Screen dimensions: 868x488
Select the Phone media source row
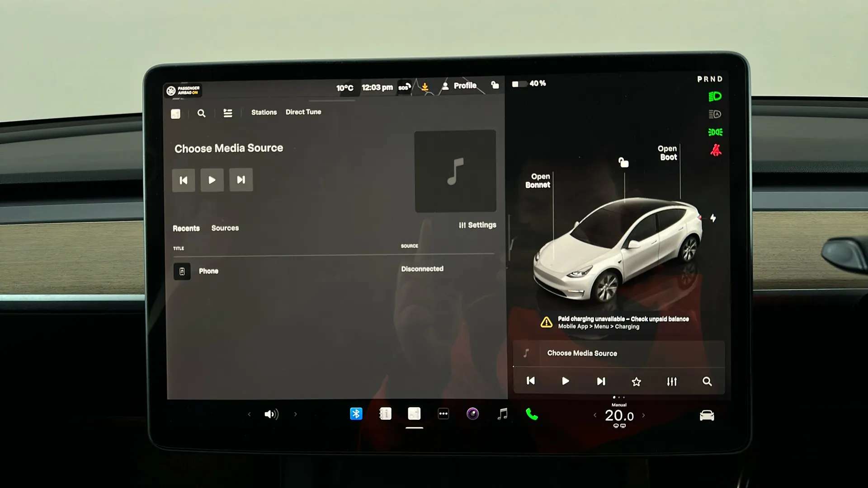(334, 271)
